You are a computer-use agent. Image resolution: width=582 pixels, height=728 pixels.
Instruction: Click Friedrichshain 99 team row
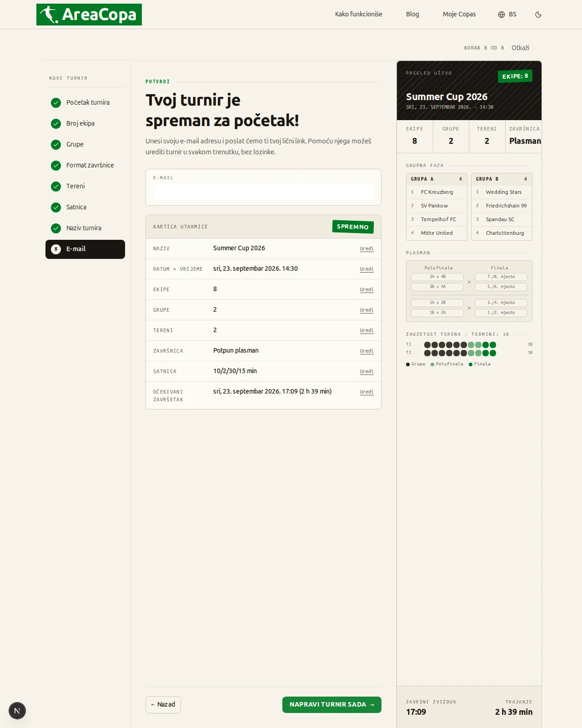[502, 206]
